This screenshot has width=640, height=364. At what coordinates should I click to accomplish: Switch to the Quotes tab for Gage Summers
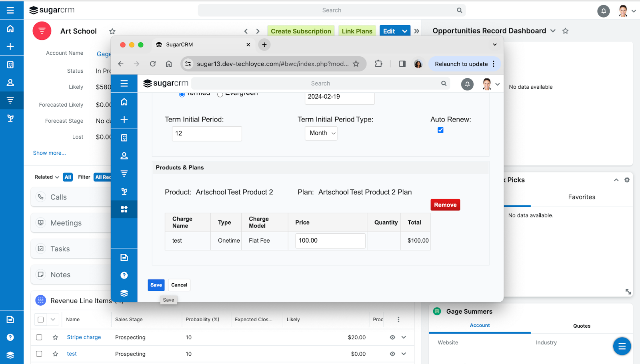coord(582,326)
